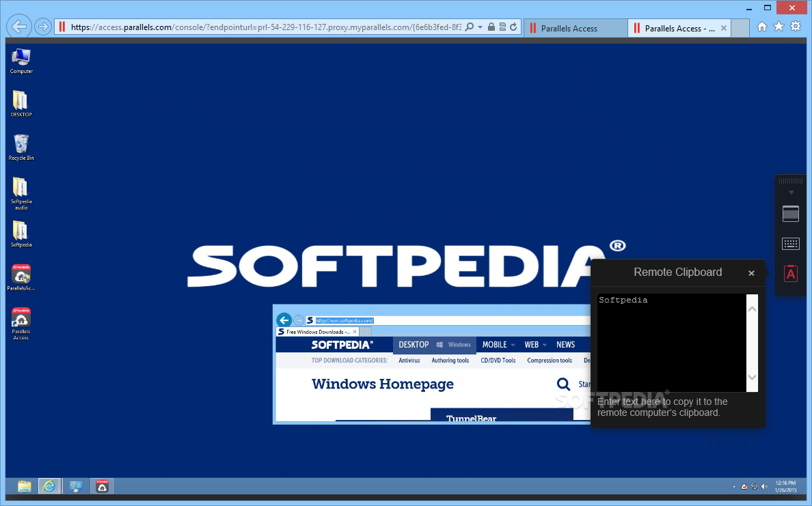The width and height of the screenshot is (812, 506).
Task: Click the compatibility view icon in address bar
Action: click(502, 27)
